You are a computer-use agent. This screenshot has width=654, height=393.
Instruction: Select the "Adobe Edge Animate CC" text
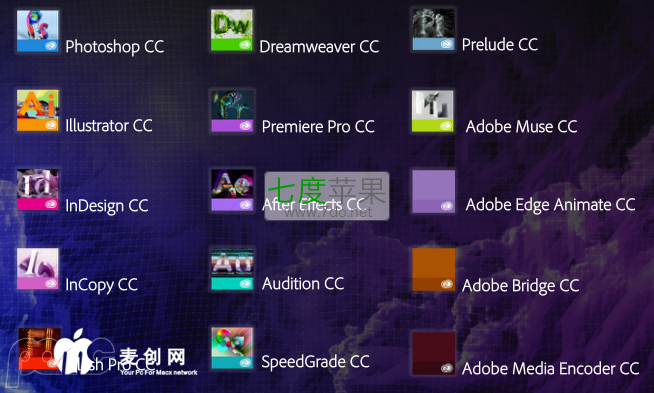[x=551, y=205]
